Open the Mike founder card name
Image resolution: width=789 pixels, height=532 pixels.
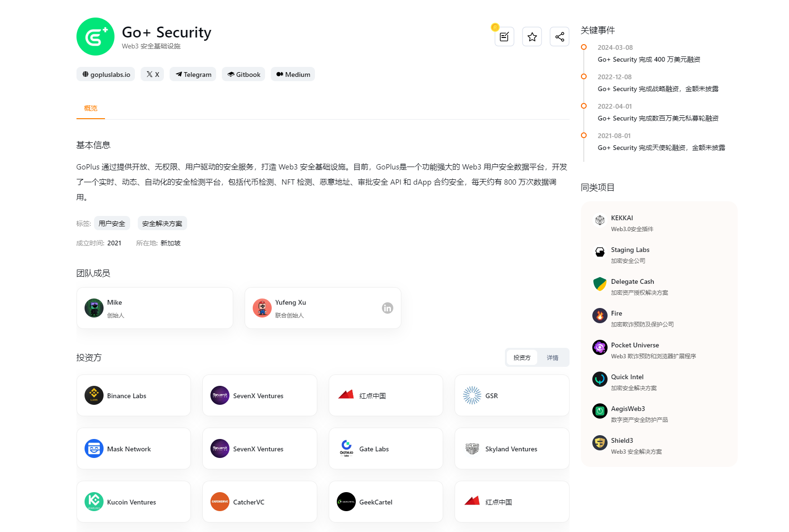114,302
